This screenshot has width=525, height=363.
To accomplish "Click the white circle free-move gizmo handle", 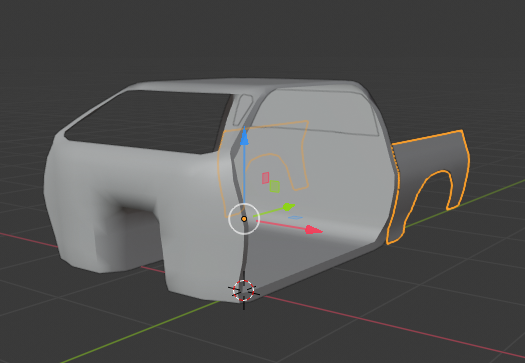I will (x=244, y=219).
